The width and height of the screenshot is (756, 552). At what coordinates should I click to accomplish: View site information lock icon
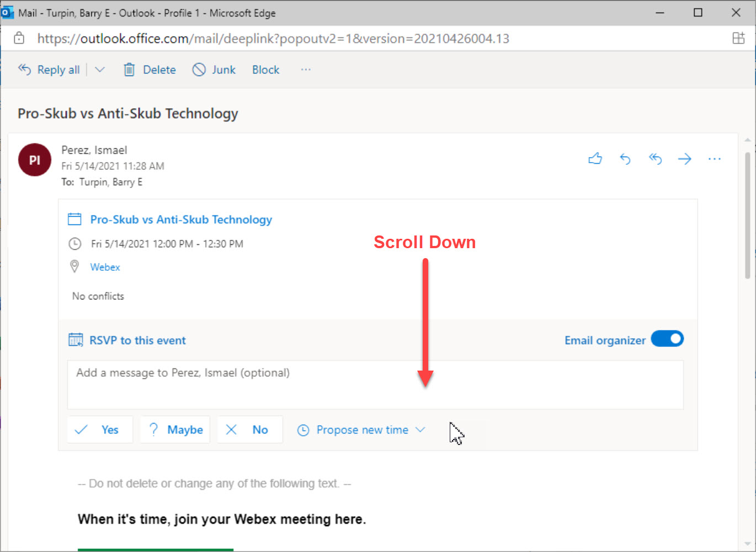19,38
